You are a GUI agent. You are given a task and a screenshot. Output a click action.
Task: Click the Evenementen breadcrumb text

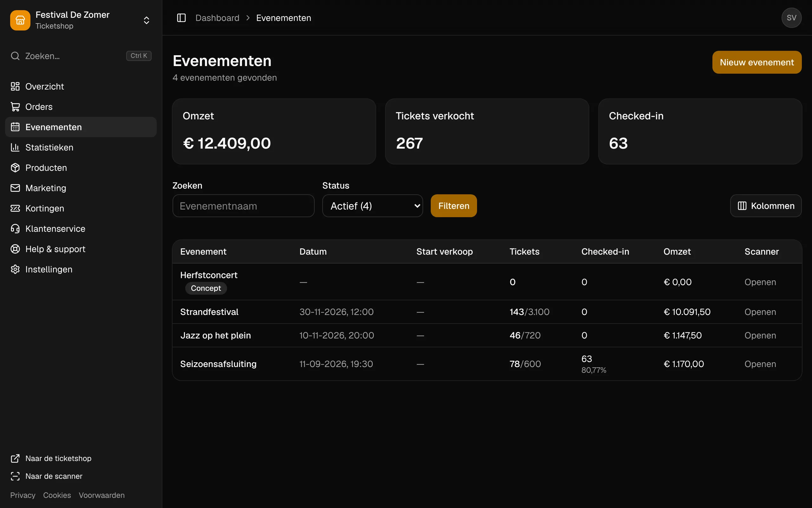pyautogui.click(x=284, y=18)
